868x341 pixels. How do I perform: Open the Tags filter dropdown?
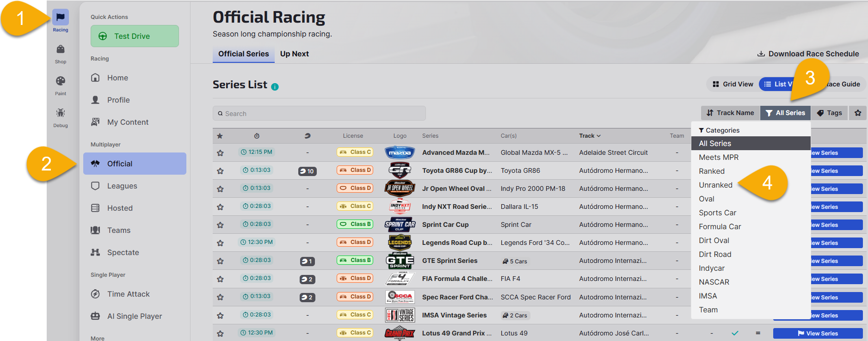829,113
